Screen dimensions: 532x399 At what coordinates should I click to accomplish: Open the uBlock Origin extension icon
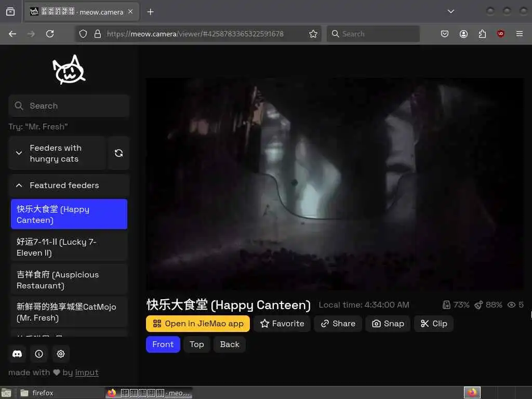(501, 34)
